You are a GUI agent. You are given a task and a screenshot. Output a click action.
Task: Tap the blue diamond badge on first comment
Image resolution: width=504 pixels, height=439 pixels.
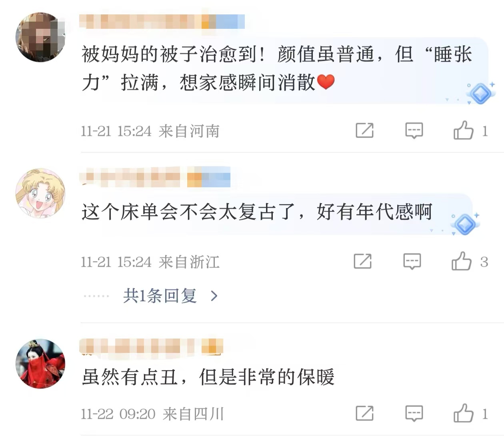pyautogui.click(x=480, y=94)
